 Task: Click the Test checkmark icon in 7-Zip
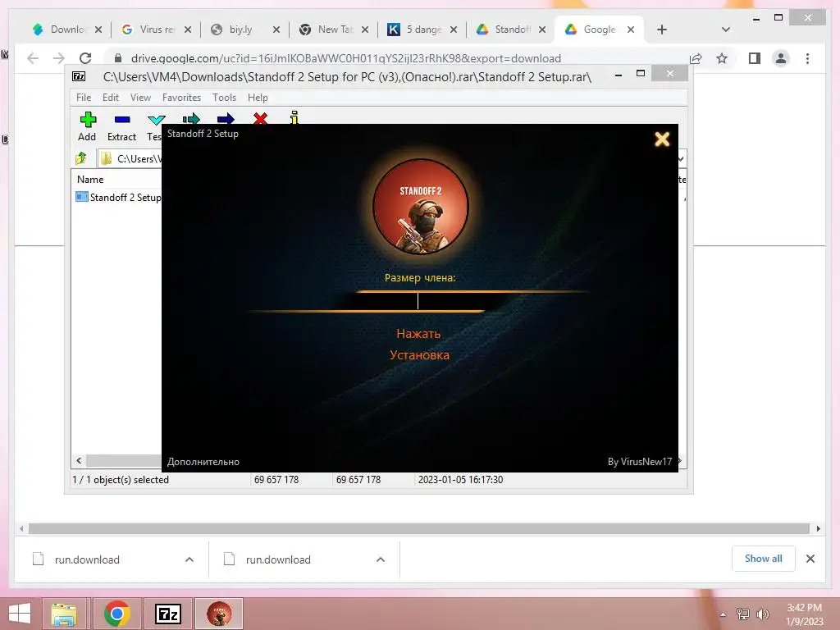click(156, 120)
